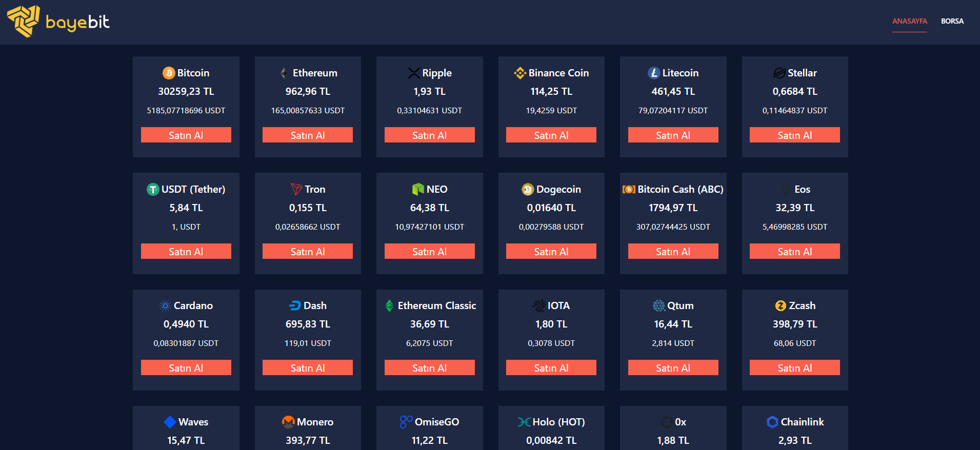Buy USDT (Tether) with Satın Al
The image size is (980, 450).
tap(186, 251)
